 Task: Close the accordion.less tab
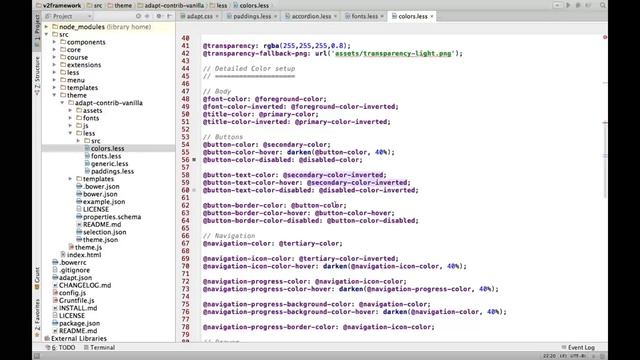(x=336, y=16)
